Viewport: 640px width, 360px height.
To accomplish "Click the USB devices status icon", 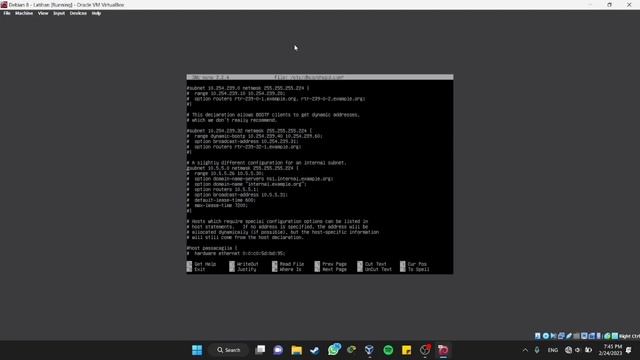I will (x=569, y=336).
